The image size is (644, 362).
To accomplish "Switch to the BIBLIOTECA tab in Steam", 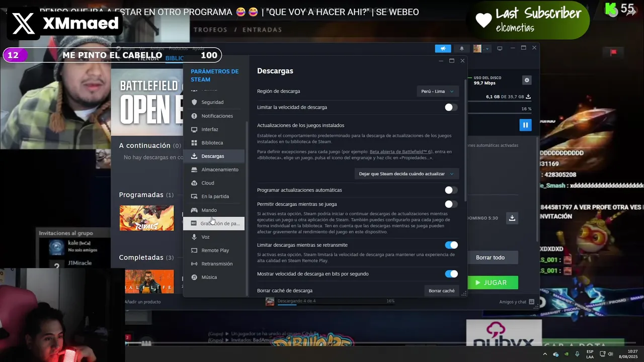I will [175, 58].
